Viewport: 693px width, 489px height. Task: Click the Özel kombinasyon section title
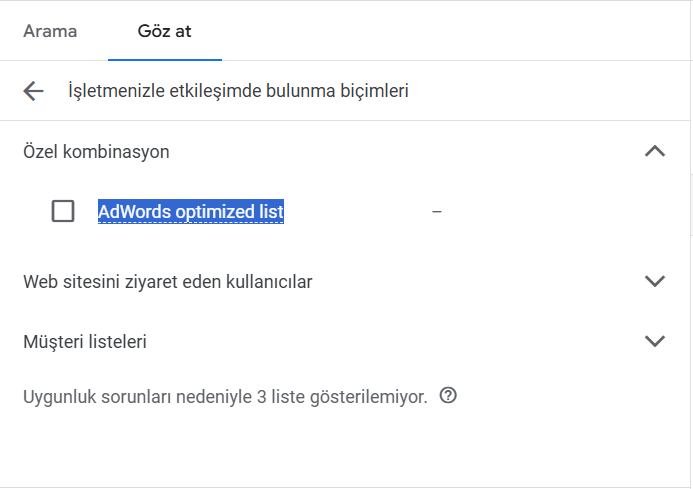96,152
